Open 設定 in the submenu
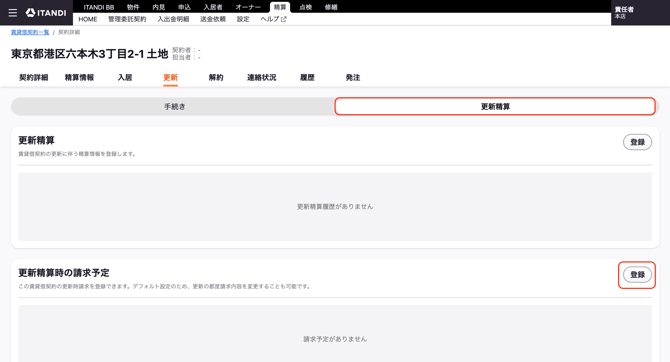 pos(243,19)
